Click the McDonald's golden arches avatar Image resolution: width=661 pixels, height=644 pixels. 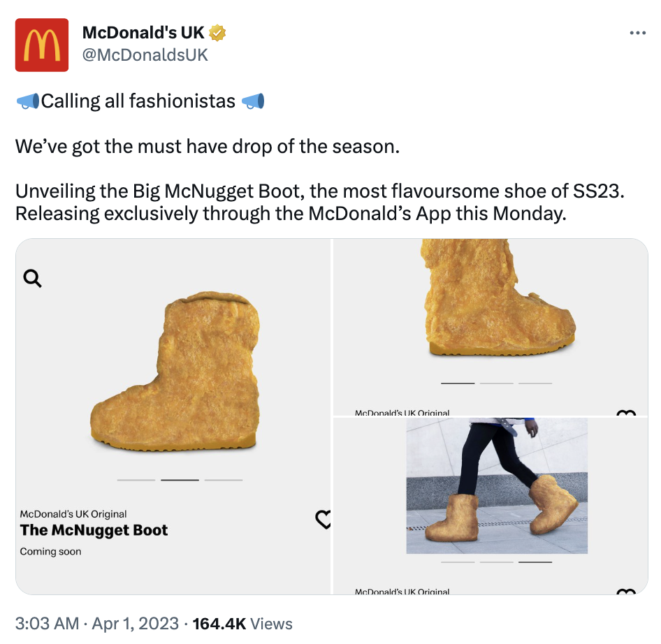point(42,45)
